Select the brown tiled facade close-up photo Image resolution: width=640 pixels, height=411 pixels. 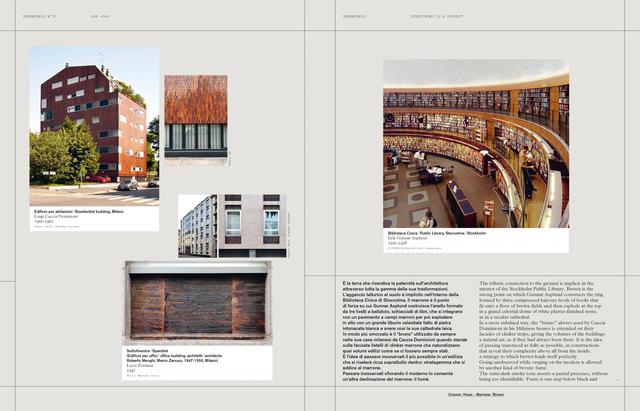point(196,115)
